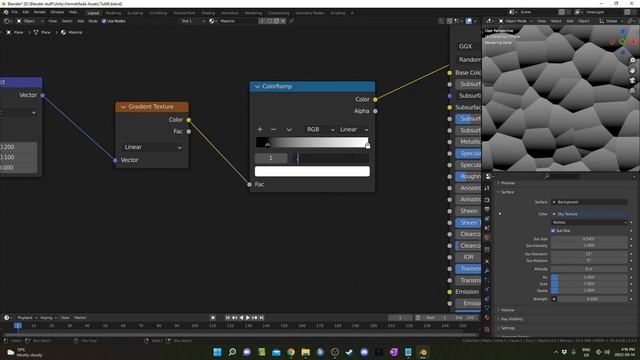Screen dimensions: 640x360
Task: Click the ColorRamp Color output socket
Action: pyautogui.click(x=375, y=99)
